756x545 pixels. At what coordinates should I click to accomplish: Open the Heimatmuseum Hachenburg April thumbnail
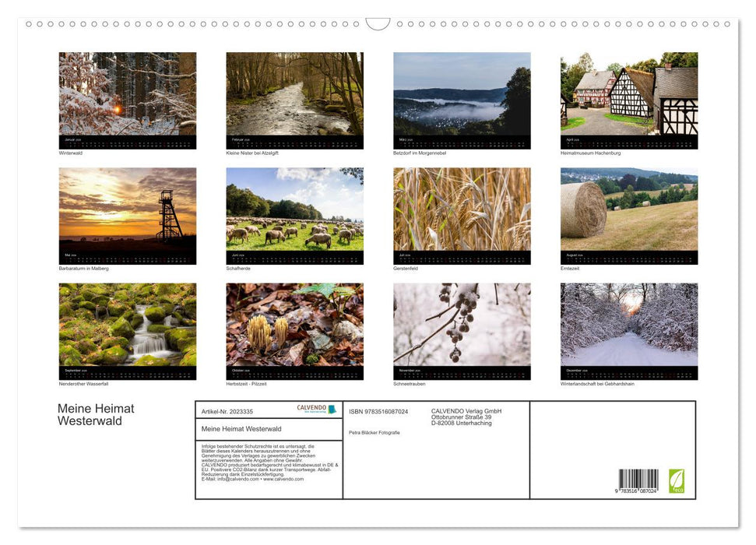pyautogui.click(x=628, y=97)
